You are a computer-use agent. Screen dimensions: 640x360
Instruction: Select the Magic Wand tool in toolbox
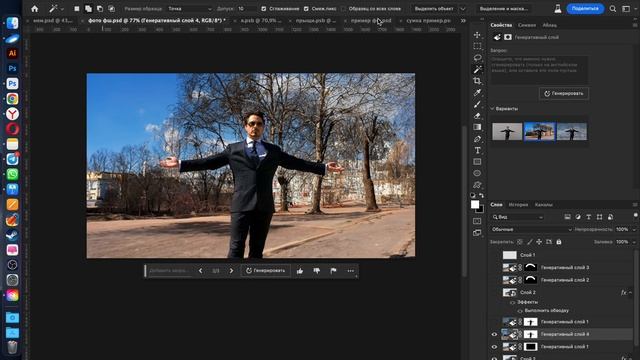[x=477, y=69]
